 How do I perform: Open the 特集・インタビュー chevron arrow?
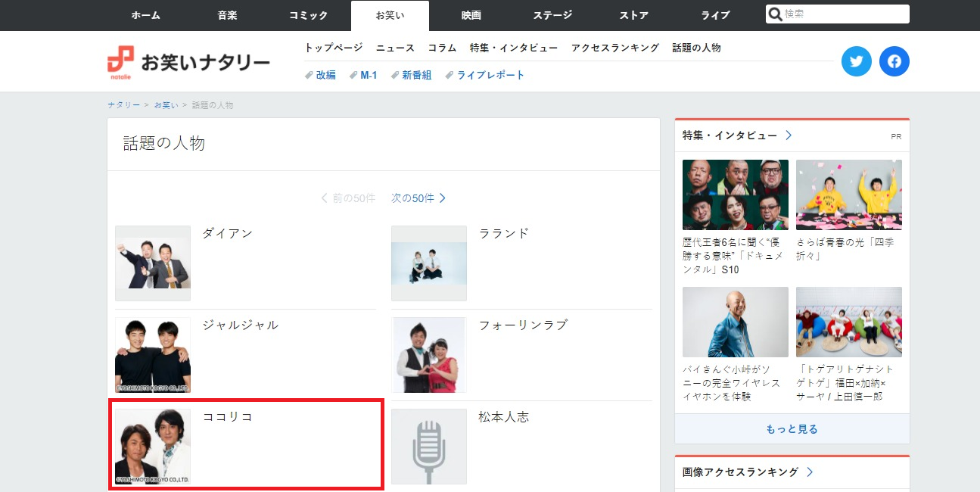click(789, 135)
